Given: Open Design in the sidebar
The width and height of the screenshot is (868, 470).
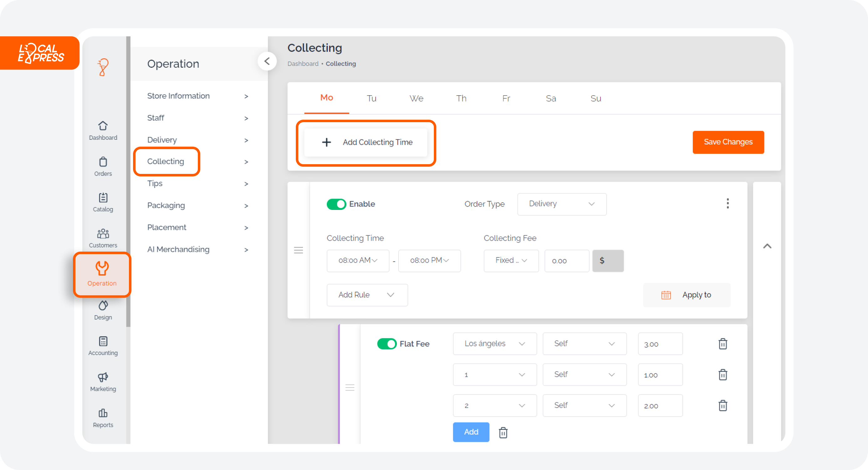Looking at the screenshot, I should pyautogui.click(x=103, y=311).
